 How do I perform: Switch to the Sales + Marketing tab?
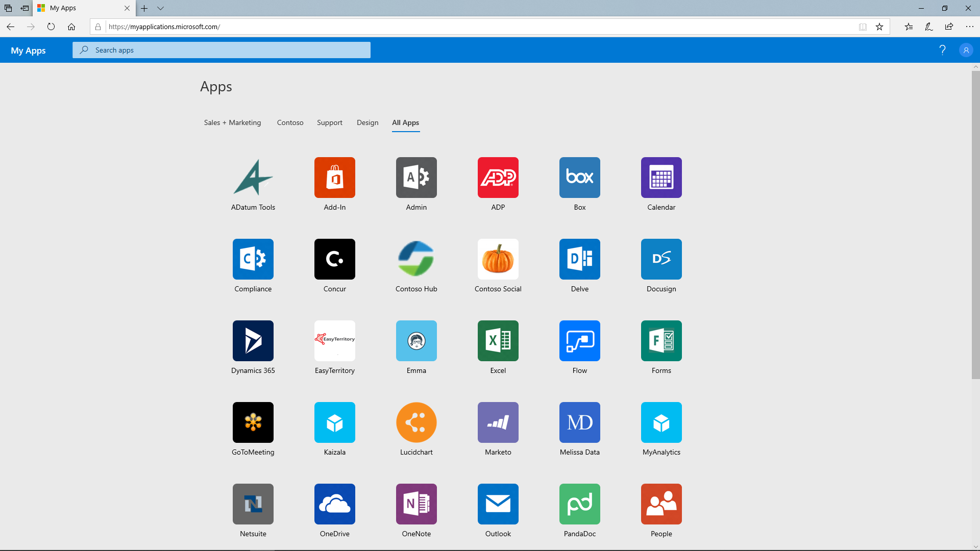click(232, 122)
